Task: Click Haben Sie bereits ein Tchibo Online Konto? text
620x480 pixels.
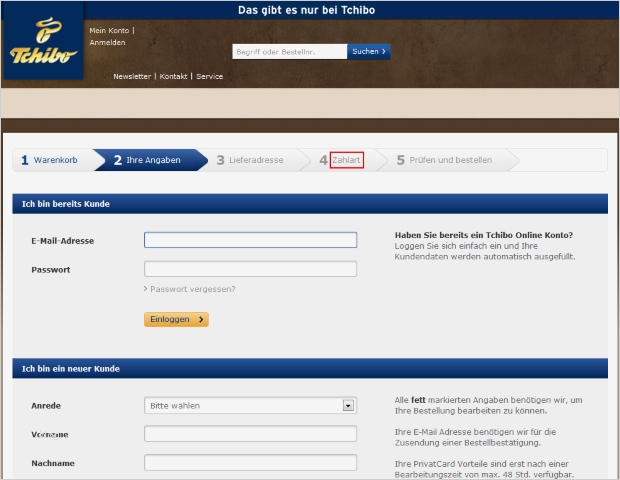Action: pos(484,235)
